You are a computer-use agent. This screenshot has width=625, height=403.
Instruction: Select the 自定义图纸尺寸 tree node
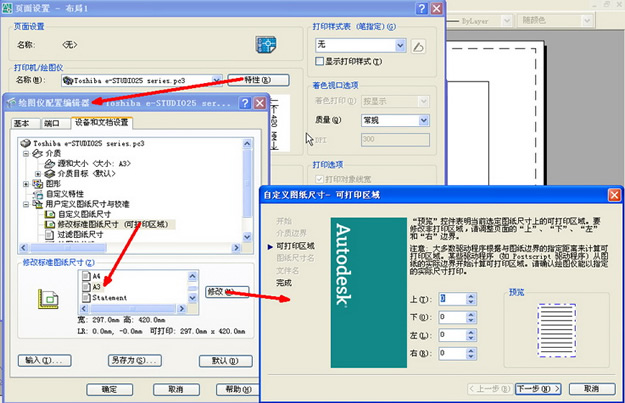pos(85,214)
